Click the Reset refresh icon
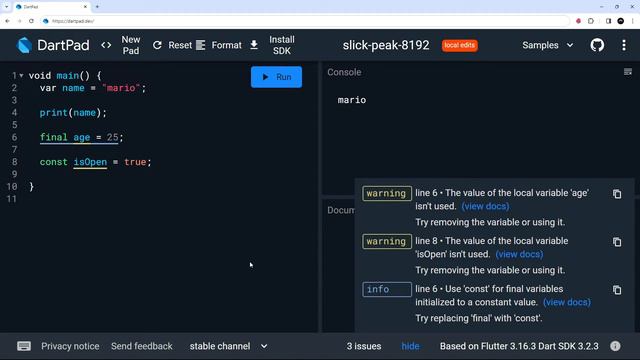This screenshot has width=640, height=360. pos(157,45)
